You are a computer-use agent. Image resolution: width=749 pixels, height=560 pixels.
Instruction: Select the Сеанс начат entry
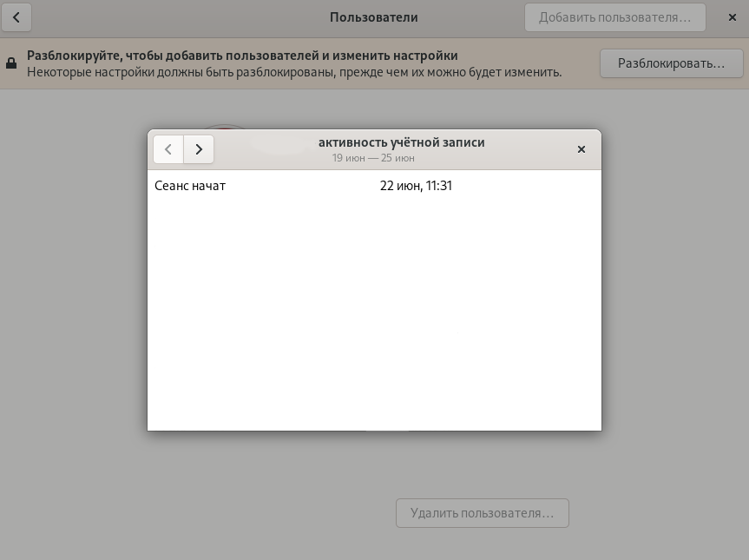click(x=190, y=186)
